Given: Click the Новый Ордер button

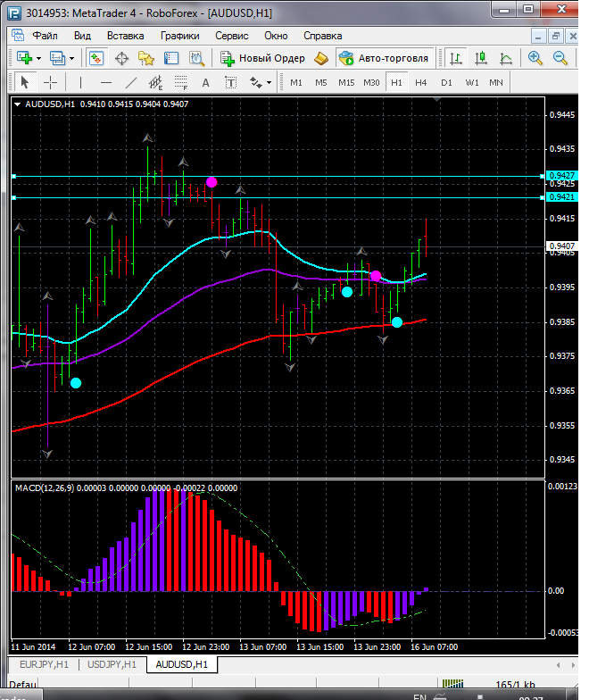Looking at the screenshot, I should pos(263,58).
